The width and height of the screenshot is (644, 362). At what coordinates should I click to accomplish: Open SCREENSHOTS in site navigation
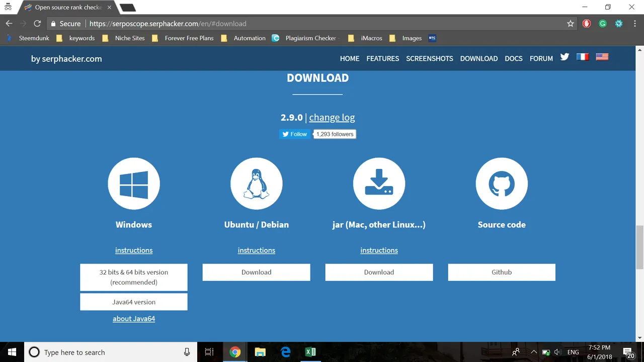pyautogui.click(x=430, y=58)
